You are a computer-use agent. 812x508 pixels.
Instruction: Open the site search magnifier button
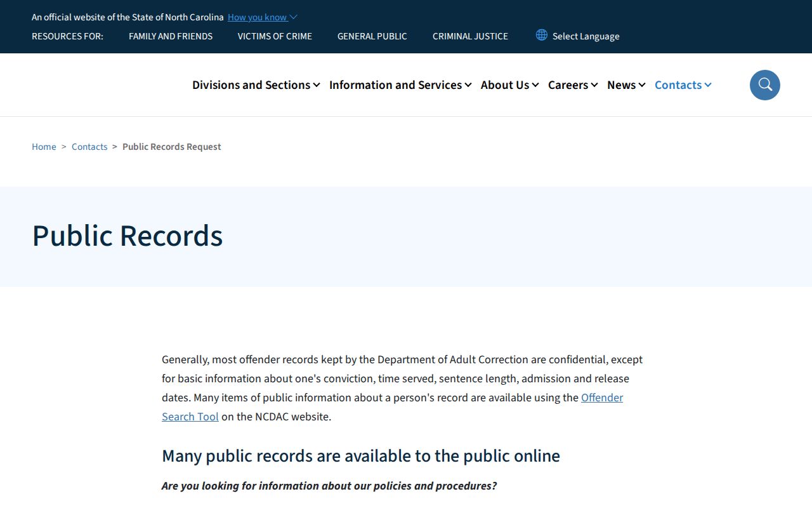[x=764, y=85]
